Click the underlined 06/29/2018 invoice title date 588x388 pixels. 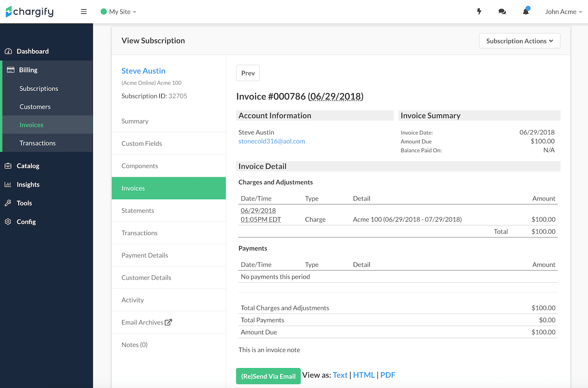pos(335,97)
